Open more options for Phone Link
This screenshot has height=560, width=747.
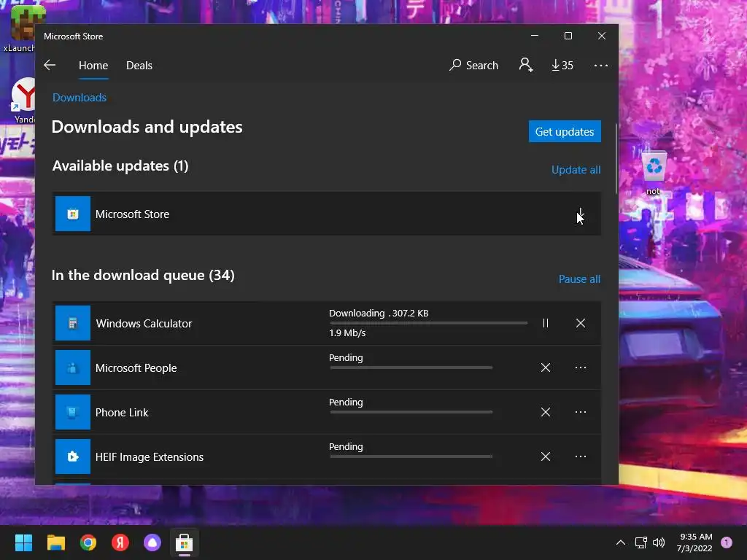point(580,412)
